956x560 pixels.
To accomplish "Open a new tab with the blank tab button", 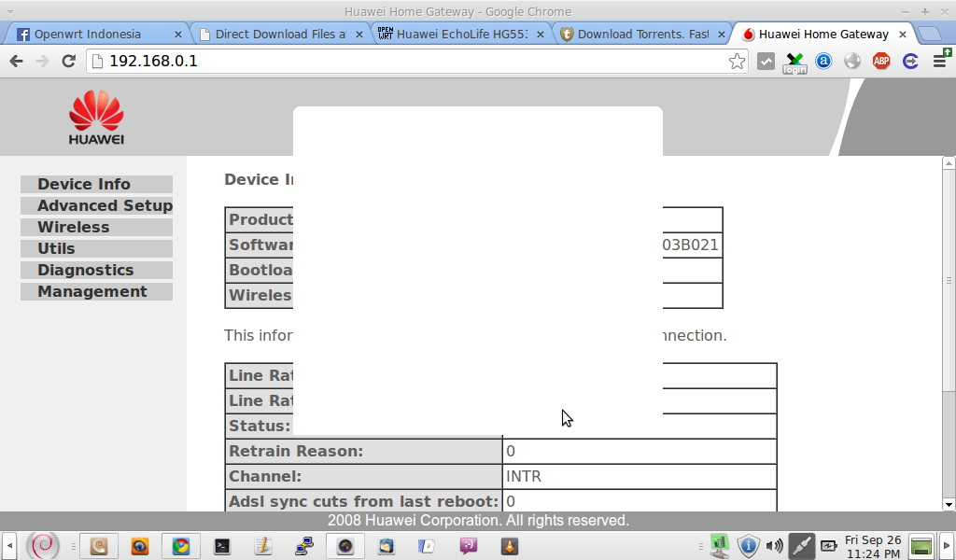I will (930, 35).
